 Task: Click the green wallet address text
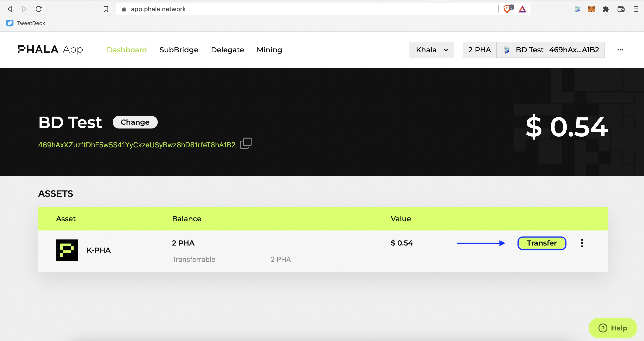[137, 145]
